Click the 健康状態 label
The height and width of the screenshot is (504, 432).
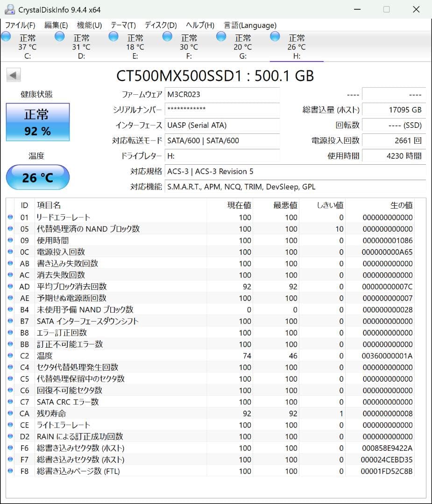point(36,94)
